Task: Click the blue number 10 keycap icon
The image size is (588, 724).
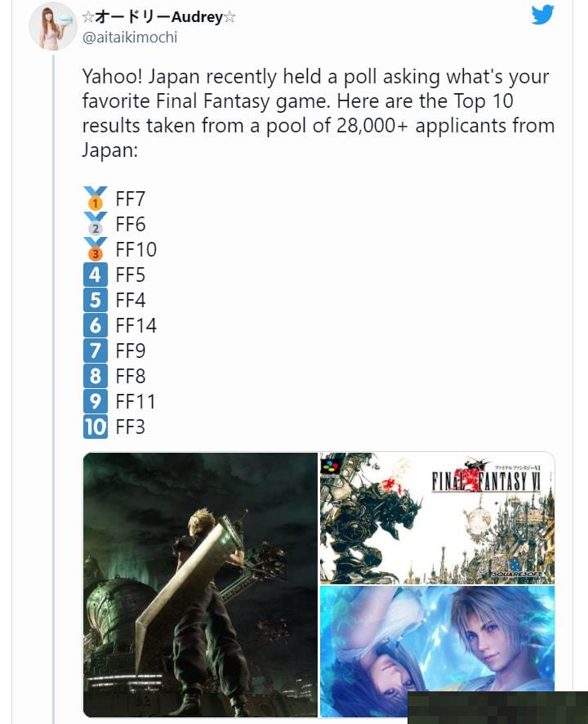Action: pyautogui.click(x=96, y=427)
